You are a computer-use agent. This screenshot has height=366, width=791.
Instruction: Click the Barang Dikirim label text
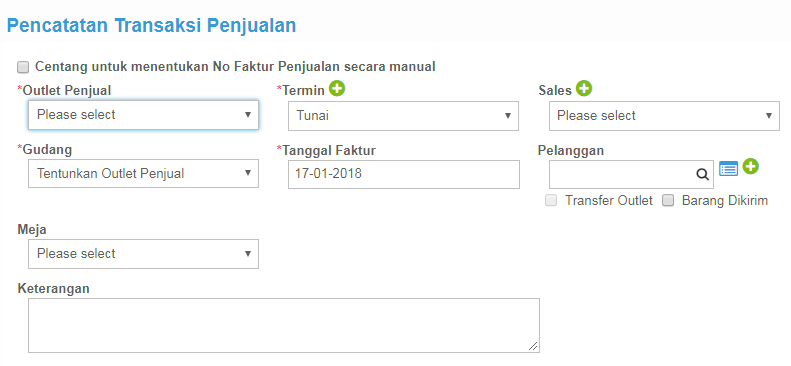[x=724, y=201]
